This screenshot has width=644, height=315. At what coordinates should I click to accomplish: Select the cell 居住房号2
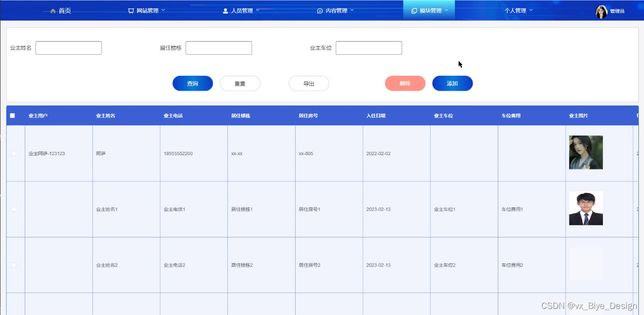(x=310, y=265)
